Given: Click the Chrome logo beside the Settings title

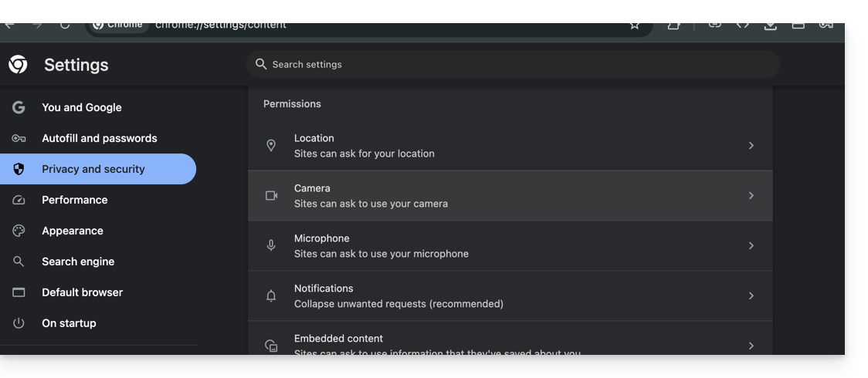Looking at the screenshot, I should pos(18,65).
